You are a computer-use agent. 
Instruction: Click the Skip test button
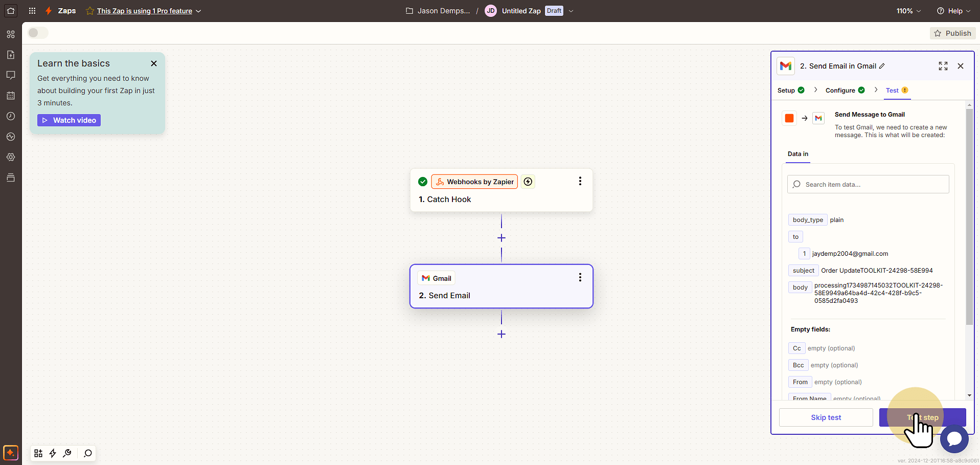point(826,417)
